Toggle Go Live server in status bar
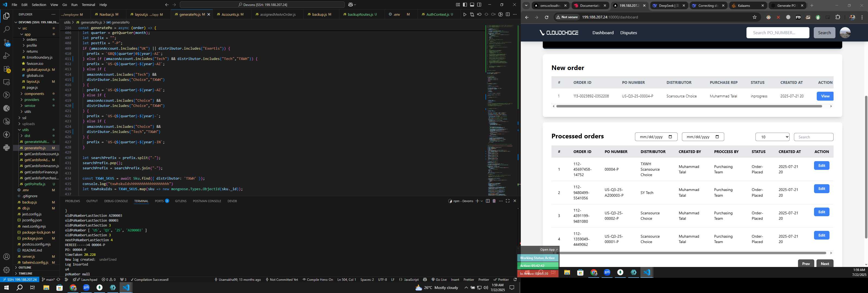 439,279
